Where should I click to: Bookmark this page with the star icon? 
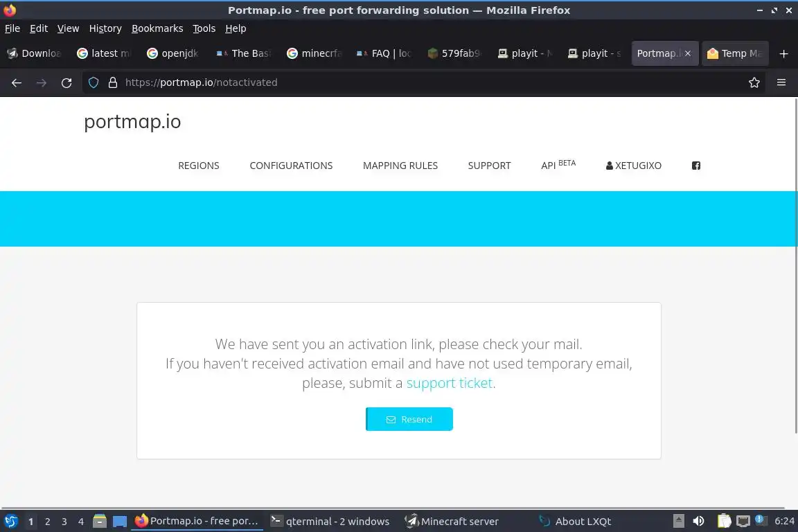[754, 82]
